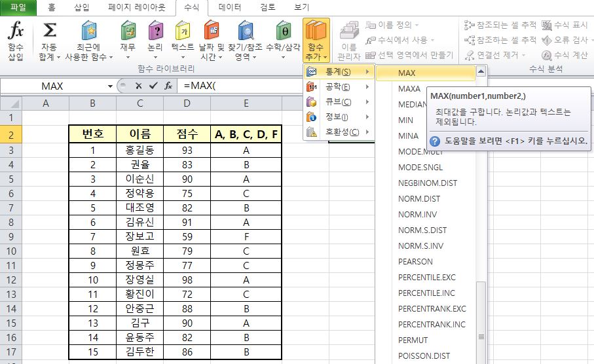The image size is (594, 364).
Task: Click Trace Dependents (참조하는 셀 추적)
Action: click(x=500, y=40)
